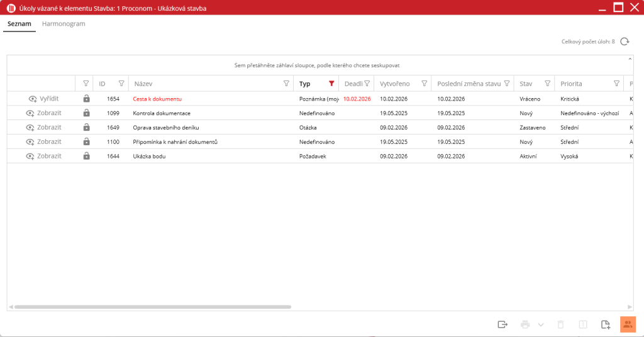Click the lock icon for task 1649

(x=86, y=128)
